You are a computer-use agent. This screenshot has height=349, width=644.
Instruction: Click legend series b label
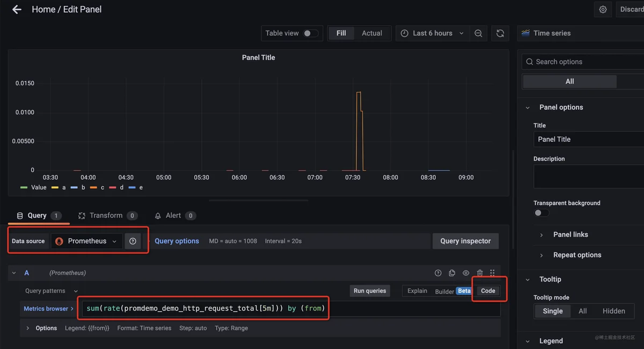pyautogui.click(x=83, y=188)
